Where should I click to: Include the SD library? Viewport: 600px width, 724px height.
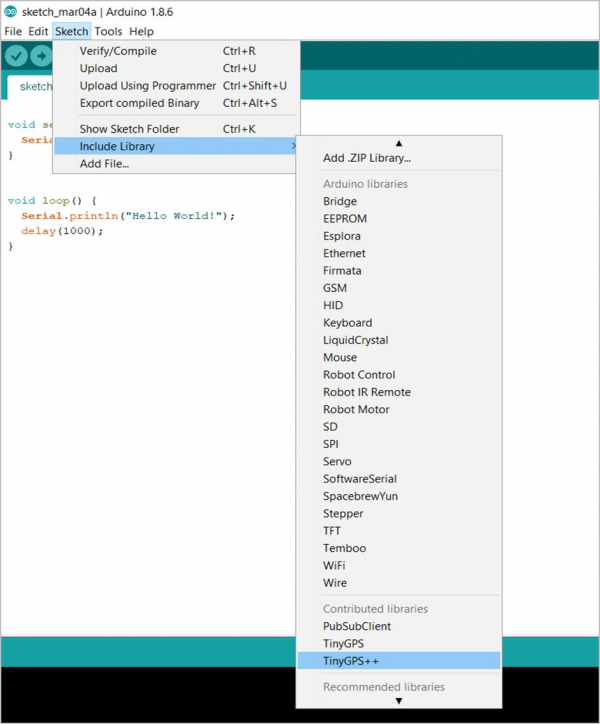pyautogui.click(x=399, y=427)
